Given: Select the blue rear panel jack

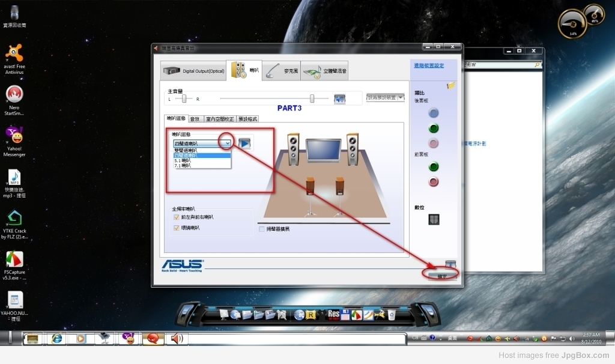Looking at the screenshot, I should point(434,114).
